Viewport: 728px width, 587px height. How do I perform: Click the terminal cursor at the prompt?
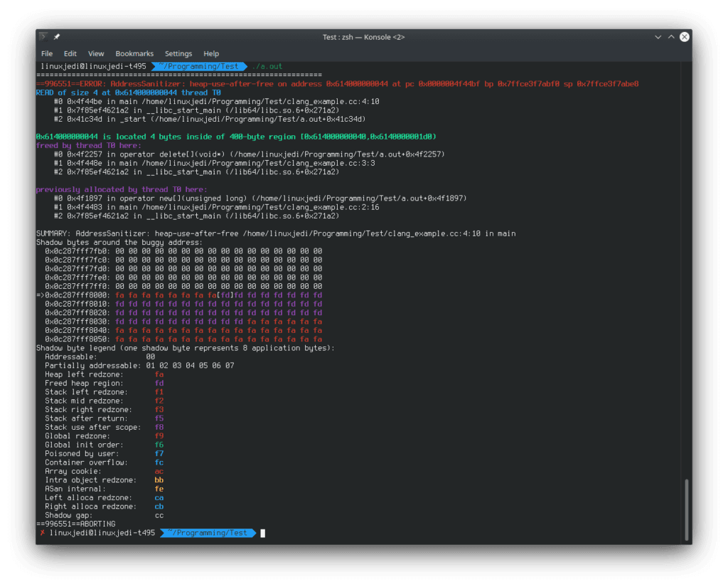pyautogui.click(x=264, y=532)
